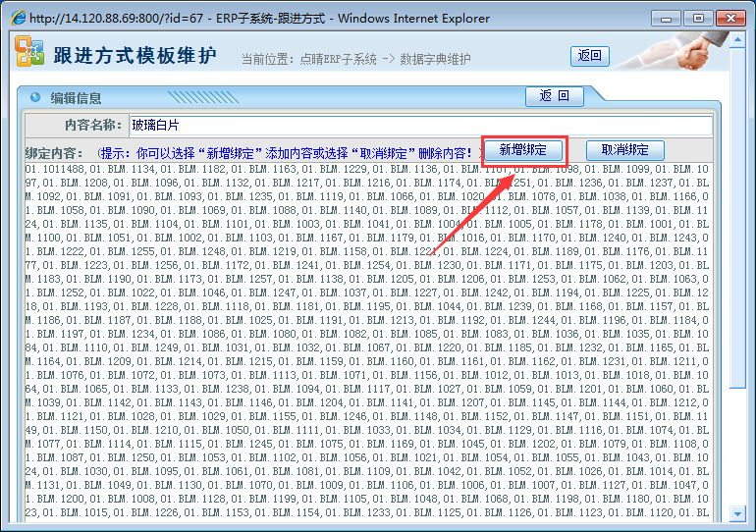Maximize the browser window
The width and height of the screenshot is (756, 532).
[x=698, y=18]
